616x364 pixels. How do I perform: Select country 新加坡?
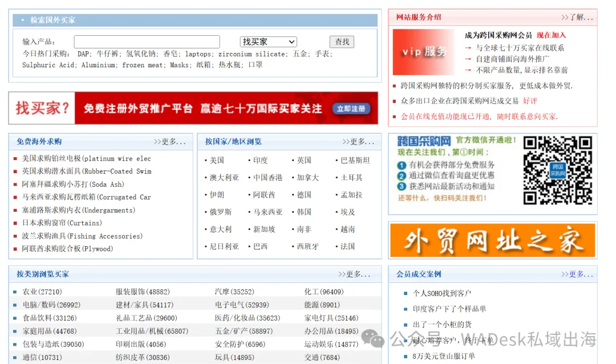click(264, 230)
